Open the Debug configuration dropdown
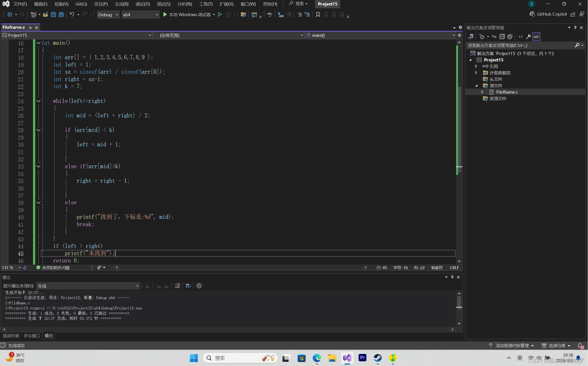 108,15
